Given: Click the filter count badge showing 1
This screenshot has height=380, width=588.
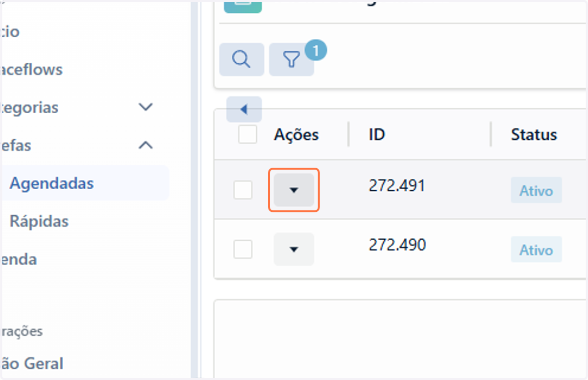Looking at the screenshot, I should [x=316, y=51].
